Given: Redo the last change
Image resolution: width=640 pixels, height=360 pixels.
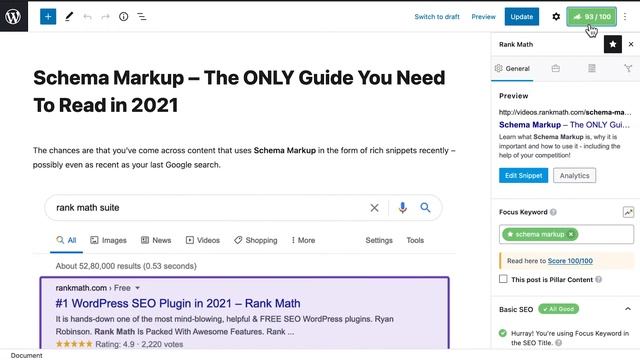Looking at the screenshot, I should pyautogui.click(x=105, y=17).
